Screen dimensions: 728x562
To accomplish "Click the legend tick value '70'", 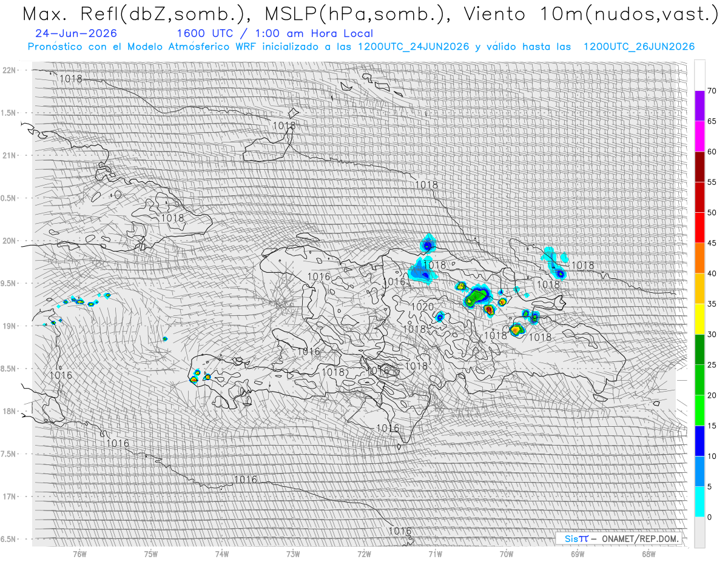I will point(712,91).
